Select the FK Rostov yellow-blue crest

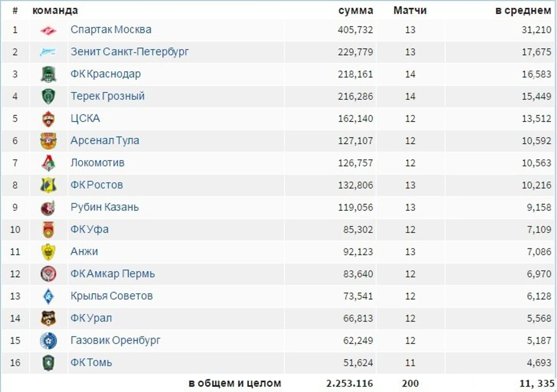[48, 185]
